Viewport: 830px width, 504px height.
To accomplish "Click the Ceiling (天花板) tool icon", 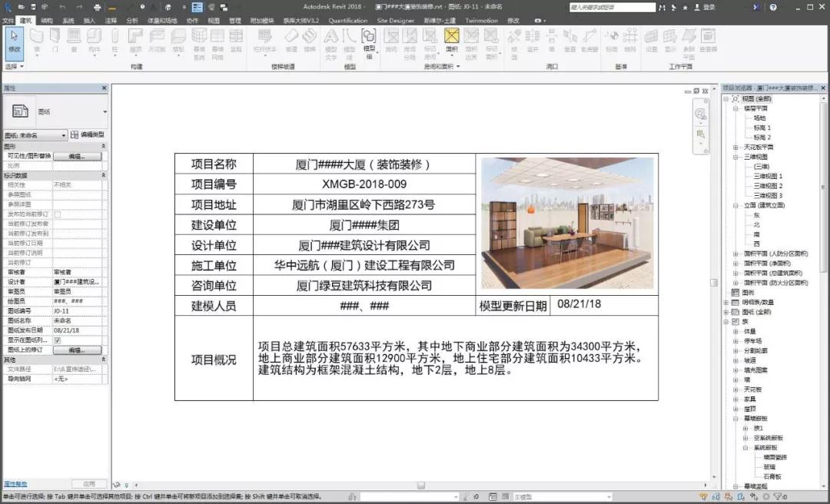I will [x=157, y=37].
